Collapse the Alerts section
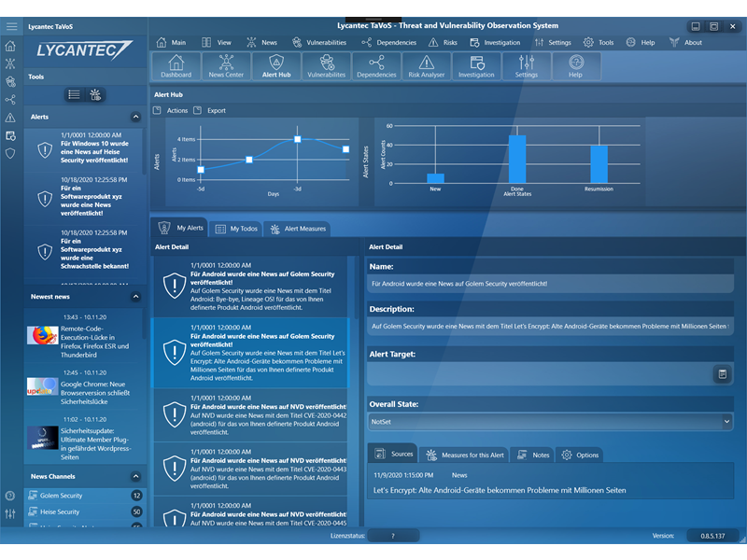 [x=135, y=117]
